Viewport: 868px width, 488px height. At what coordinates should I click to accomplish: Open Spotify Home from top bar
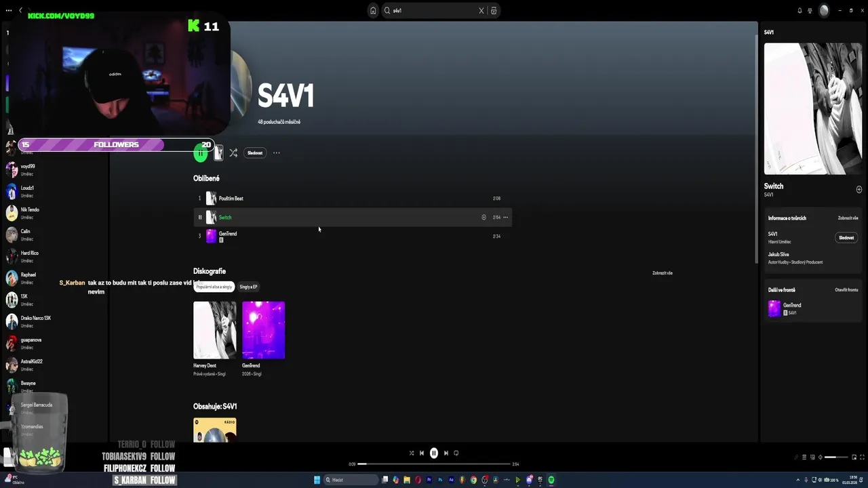tap(373, 10)
